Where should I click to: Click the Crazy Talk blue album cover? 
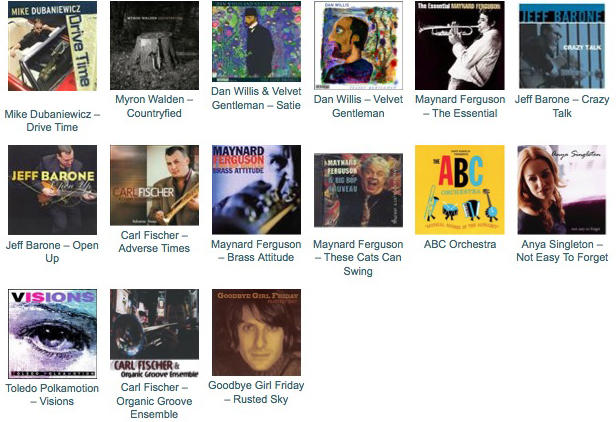pyautogui.click(x=562, y=46)
